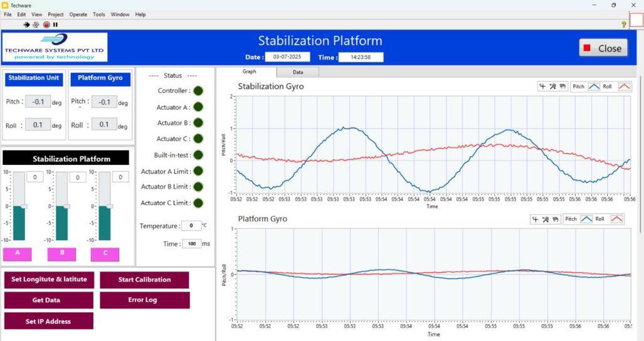Click the vertical scrollbar at right edge

tap(640, 154)
